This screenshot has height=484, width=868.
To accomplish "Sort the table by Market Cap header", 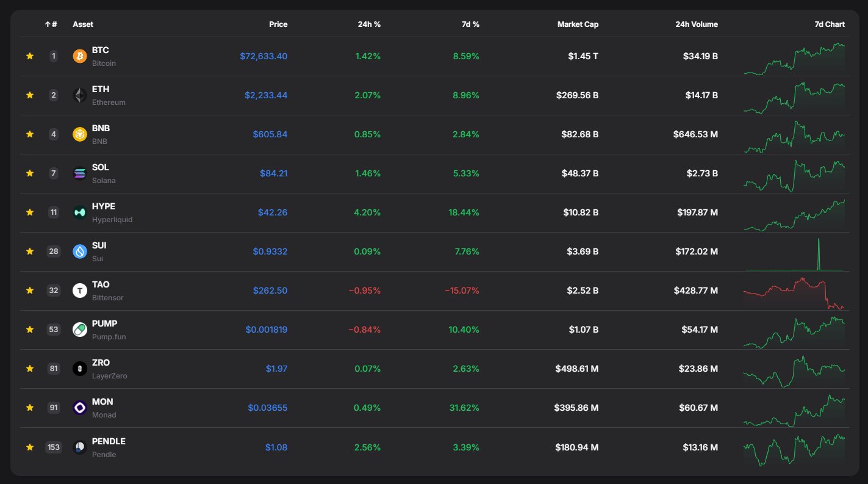I will coord(578,24).
